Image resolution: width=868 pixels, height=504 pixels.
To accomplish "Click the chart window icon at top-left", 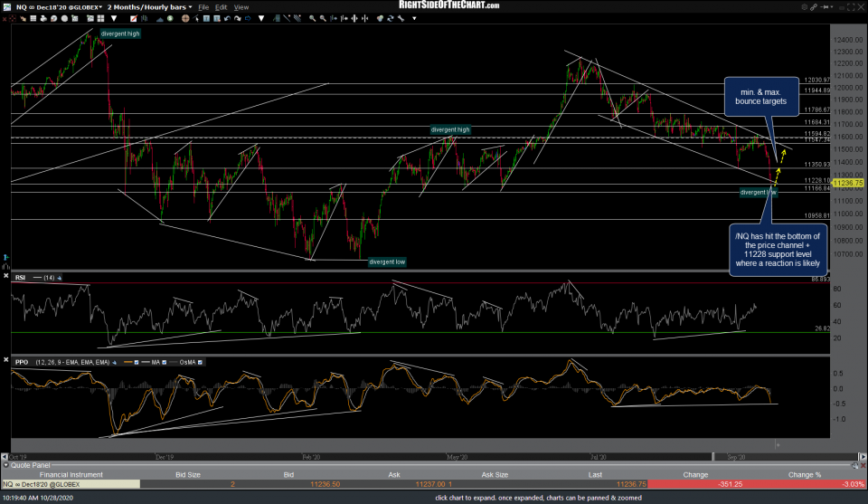I will click(6, 7).
